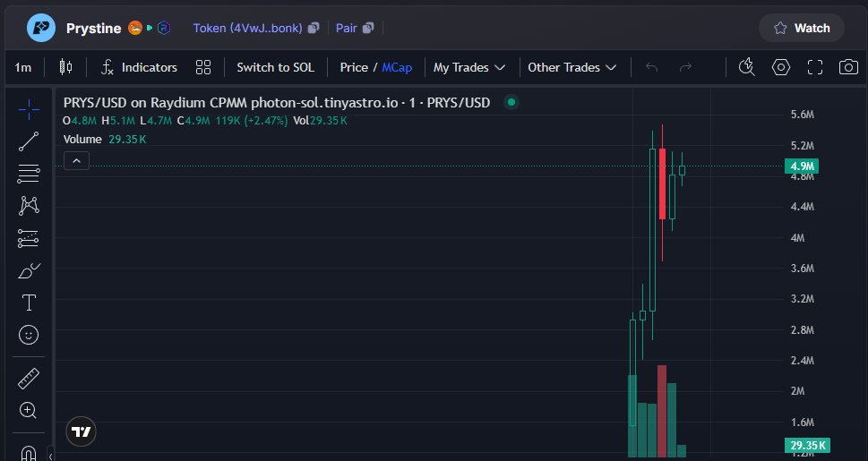
Task: Add Prystine to watchlist with Watch
Action: coord(802,29)
